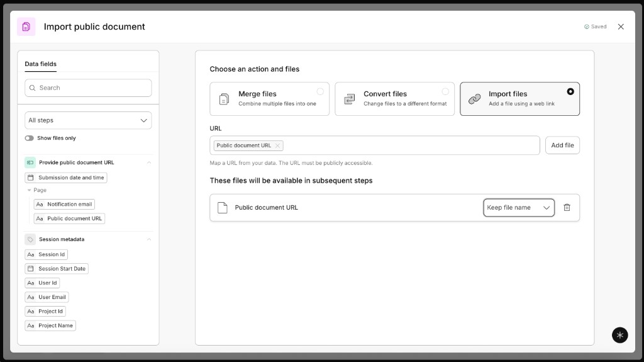
Task: Choose the Merge files radio button
Action: point(320,92)
